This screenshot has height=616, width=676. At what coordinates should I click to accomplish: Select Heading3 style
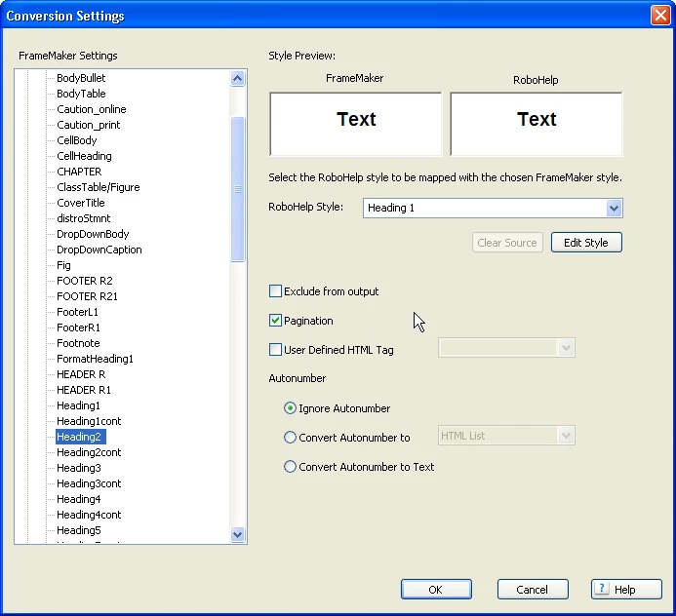pos(79,468)
